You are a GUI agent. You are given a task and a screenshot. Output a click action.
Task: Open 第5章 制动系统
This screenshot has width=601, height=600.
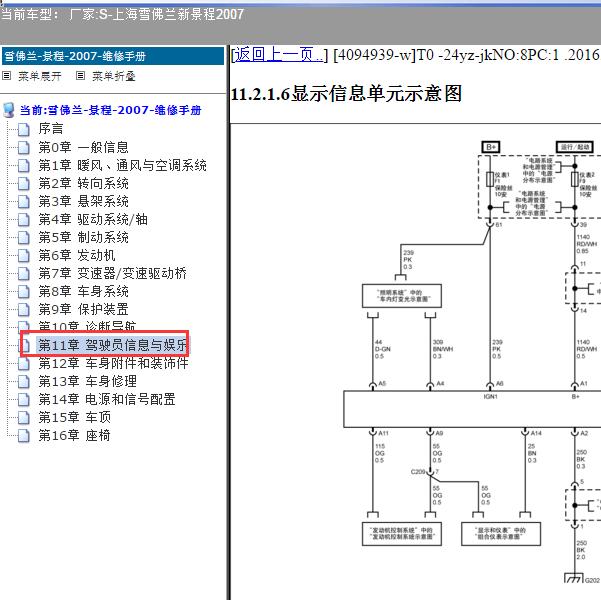(x=83, y=237)
